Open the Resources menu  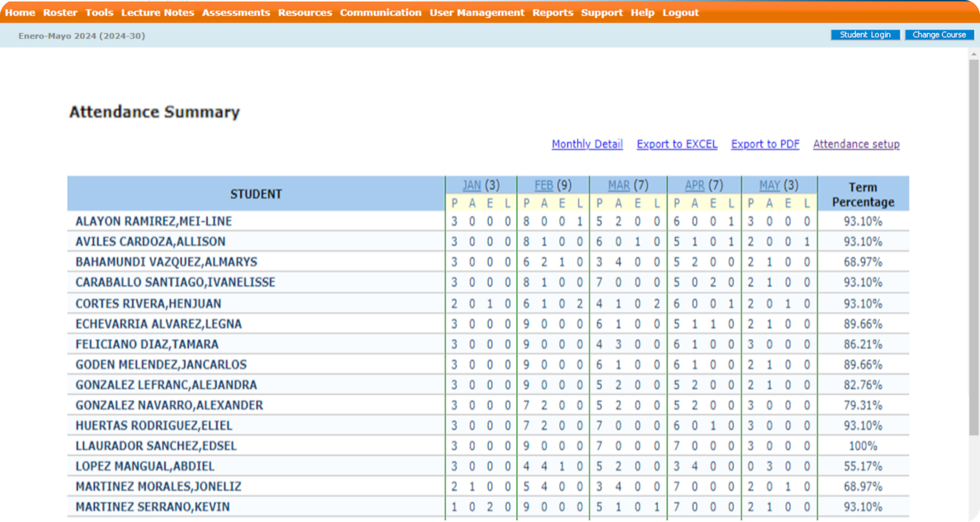tap(305, 12)
